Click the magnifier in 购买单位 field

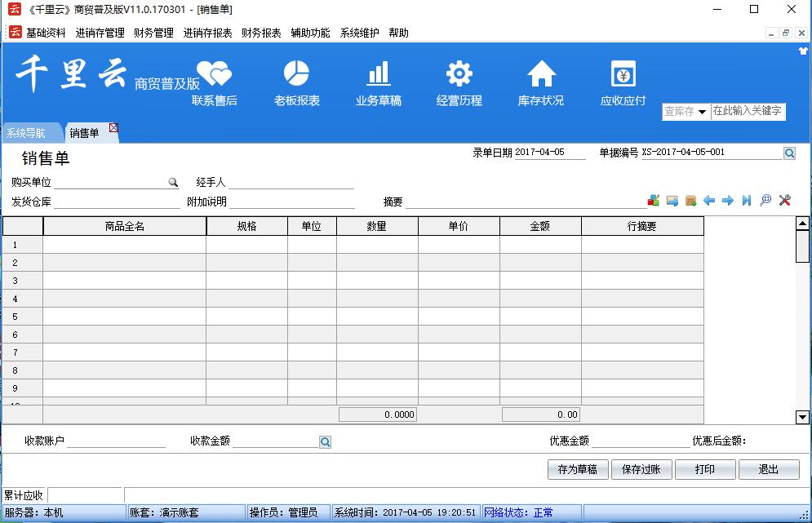[174, 182]
